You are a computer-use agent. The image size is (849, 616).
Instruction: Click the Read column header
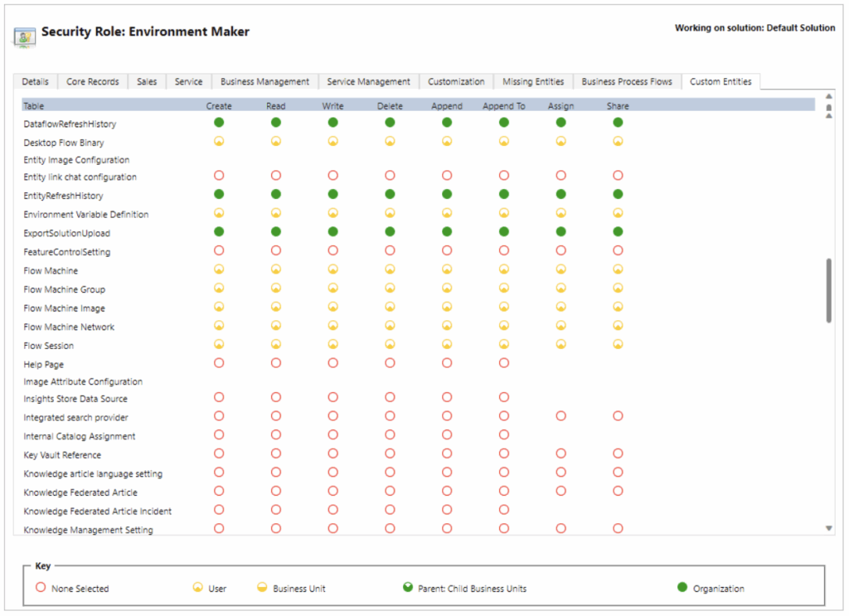click(276, 106)
